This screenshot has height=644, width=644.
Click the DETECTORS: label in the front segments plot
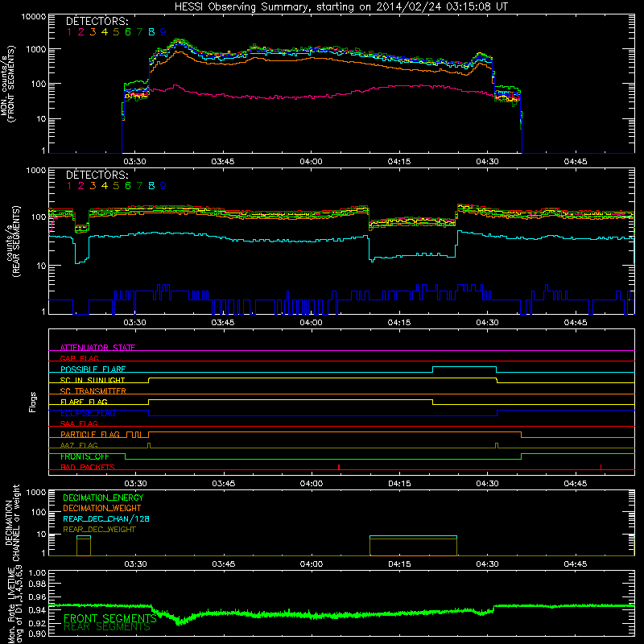[97, 22]
